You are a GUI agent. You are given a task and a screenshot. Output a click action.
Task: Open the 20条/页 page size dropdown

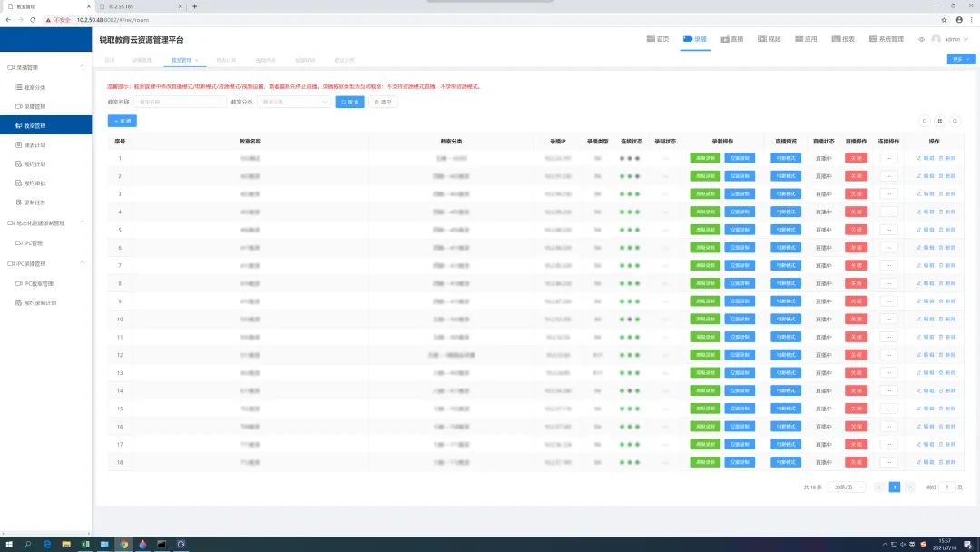click(849, 488)
